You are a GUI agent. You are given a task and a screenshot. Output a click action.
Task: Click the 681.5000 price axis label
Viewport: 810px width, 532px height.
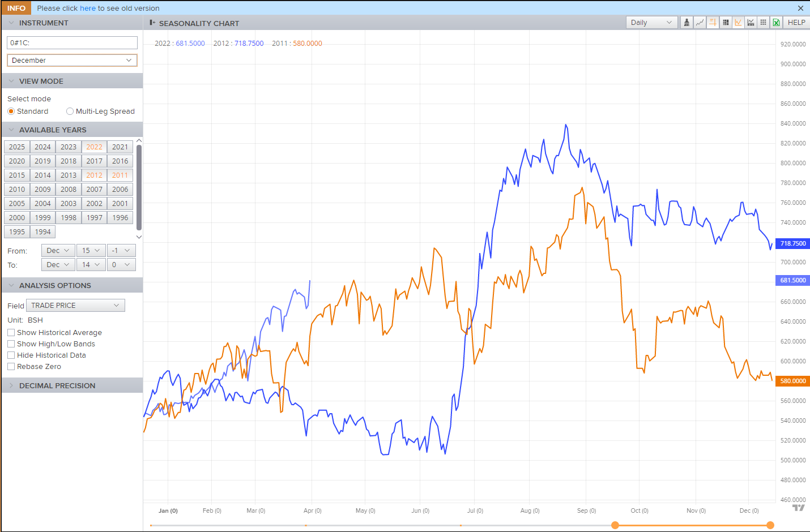792,280
